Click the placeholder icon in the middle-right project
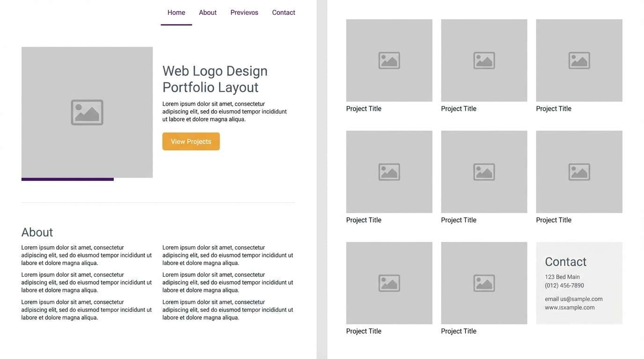The image size is (644, 359). tap(579, 172)
